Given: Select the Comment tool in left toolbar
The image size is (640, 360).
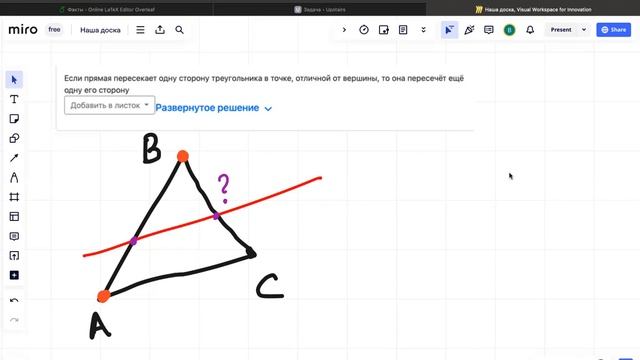Looking at the screenshot, I should tap(14, 236).
